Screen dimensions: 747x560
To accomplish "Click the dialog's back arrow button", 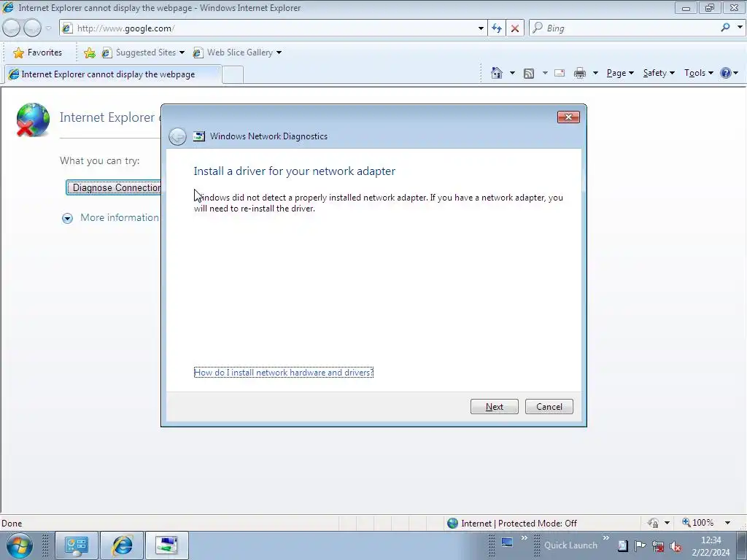I will point(178,136).
